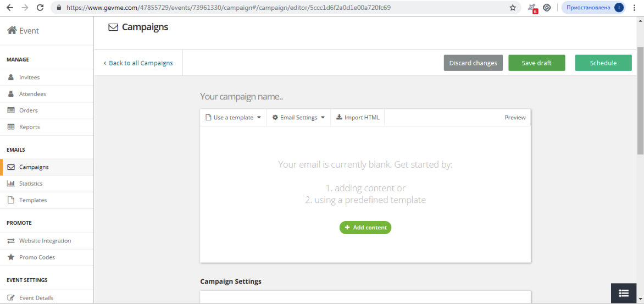644x304 pixels.
Task: Open Templates in the sidebar
Action: [33, 200]
